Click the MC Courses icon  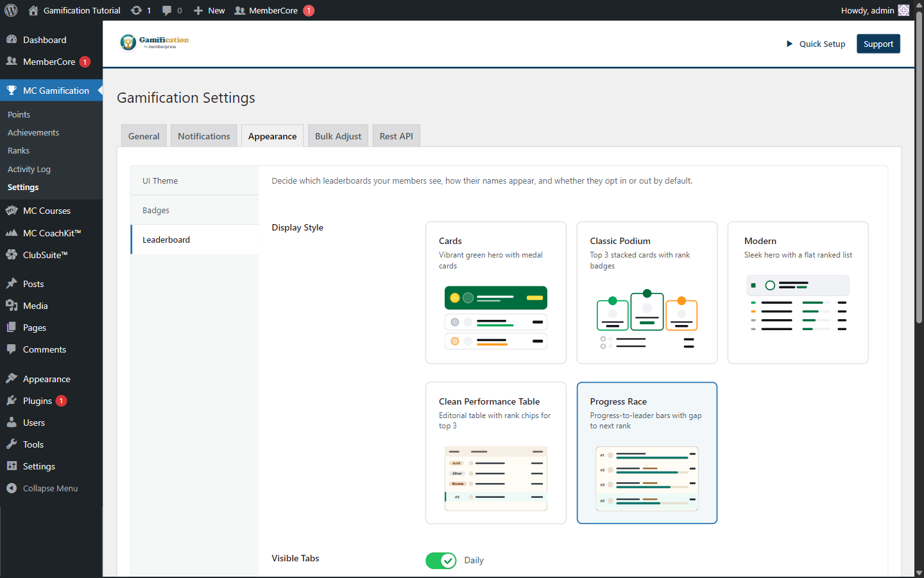point(12,210)
